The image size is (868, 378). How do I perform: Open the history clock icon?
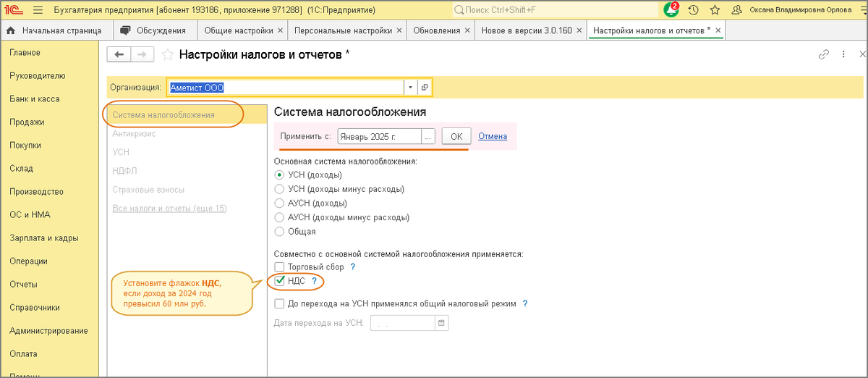click(x=694, y=10)
